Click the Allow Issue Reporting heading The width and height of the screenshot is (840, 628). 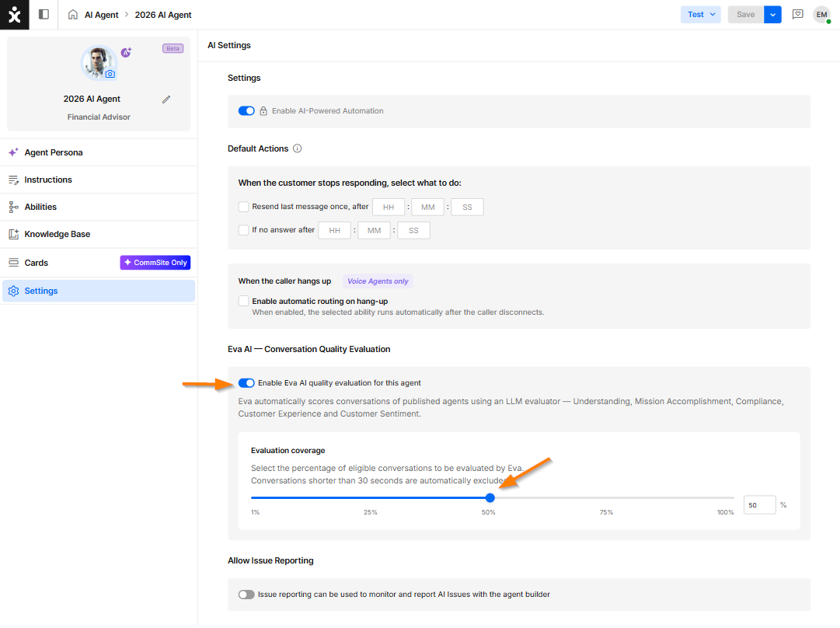click(270, 560)
